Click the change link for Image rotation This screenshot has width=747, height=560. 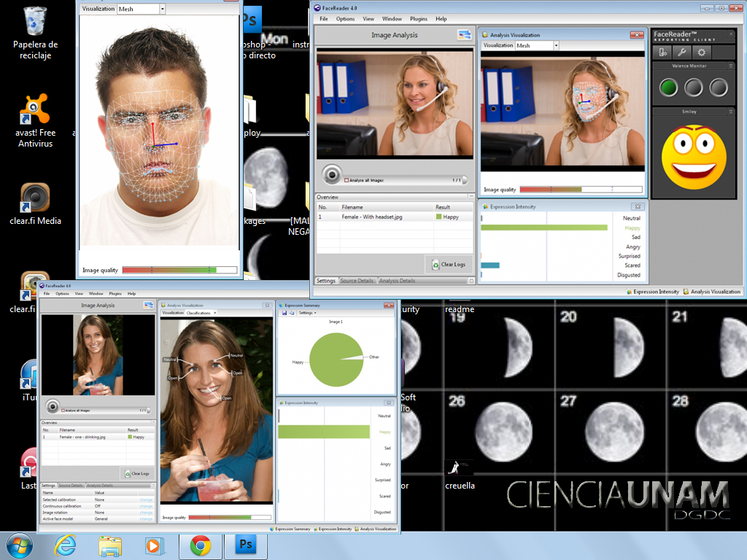click(x=146, y=512)
